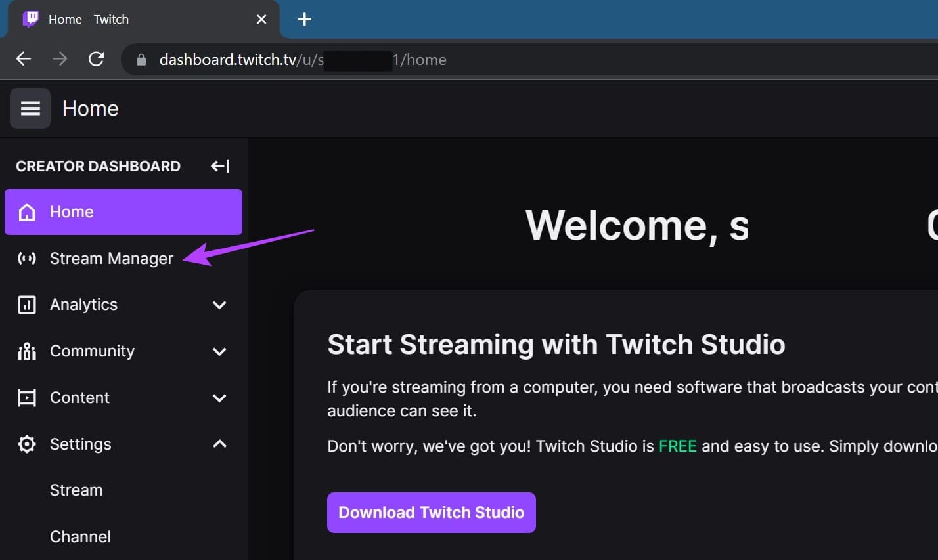The width and height of the screenshot is (938, 560).
Task: Reload the page with refresh icon
Action: pos(97,60)
